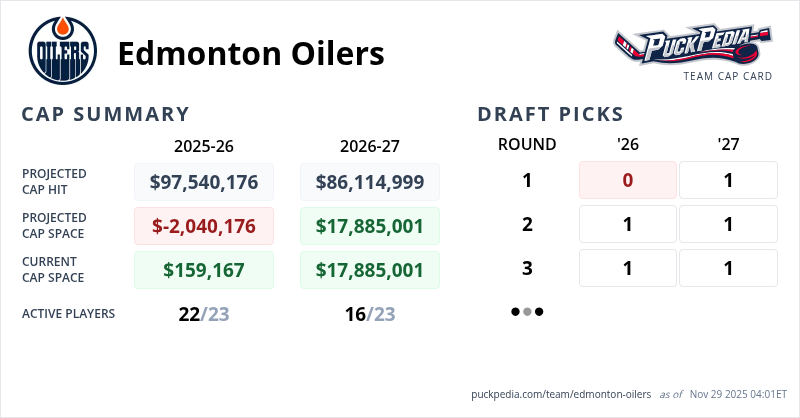The height and width of the screenshot is (418, 800).
Task: Select the round 1 pick box for '26
Action: coord(628,180)
